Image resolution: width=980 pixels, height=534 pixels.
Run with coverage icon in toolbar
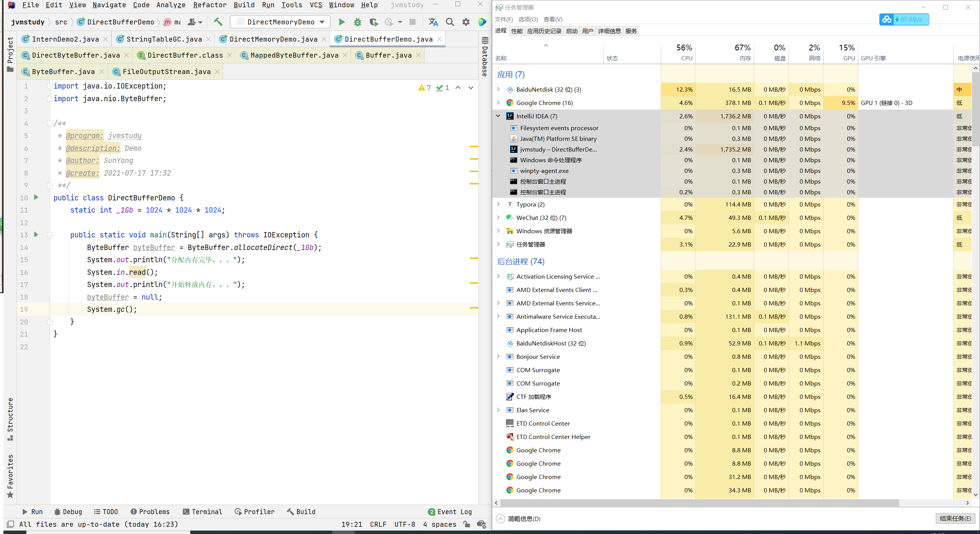click(x=373, y=22)
